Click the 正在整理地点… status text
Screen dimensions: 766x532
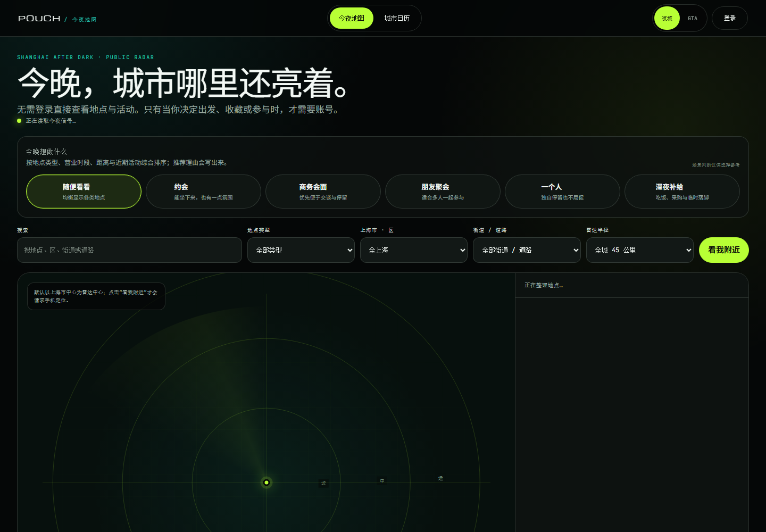[544, 285]
